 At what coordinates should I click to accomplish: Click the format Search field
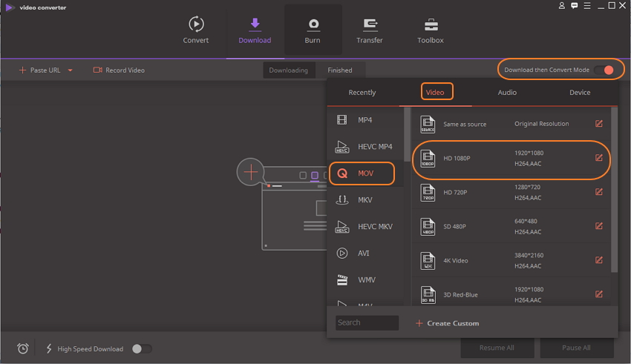(367, 322)
